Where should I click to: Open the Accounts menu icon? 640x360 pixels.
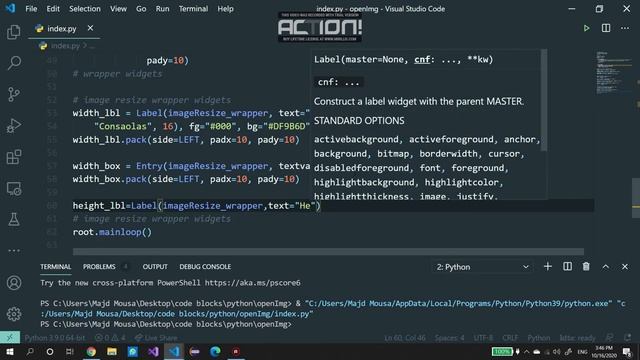point(13,282)
